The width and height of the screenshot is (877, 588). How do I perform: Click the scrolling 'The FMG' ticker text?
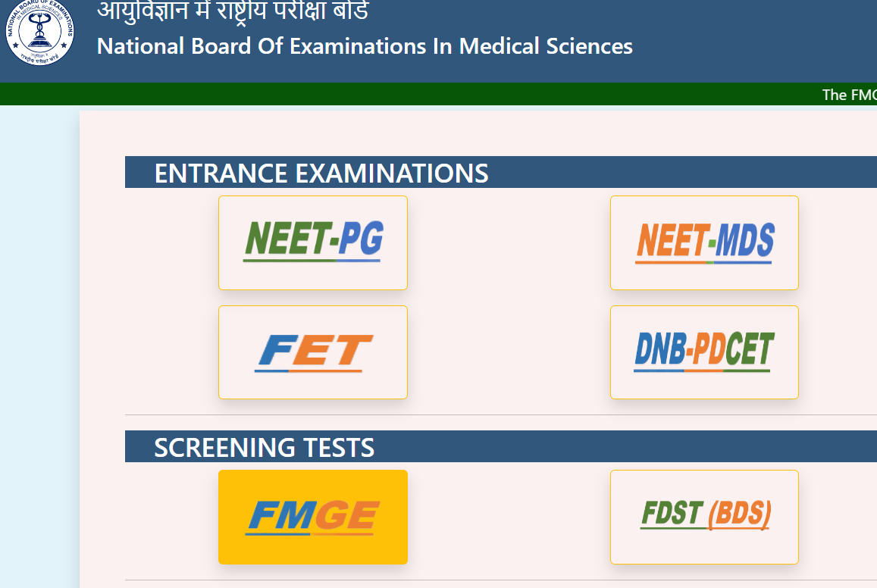tap(849, 95)
